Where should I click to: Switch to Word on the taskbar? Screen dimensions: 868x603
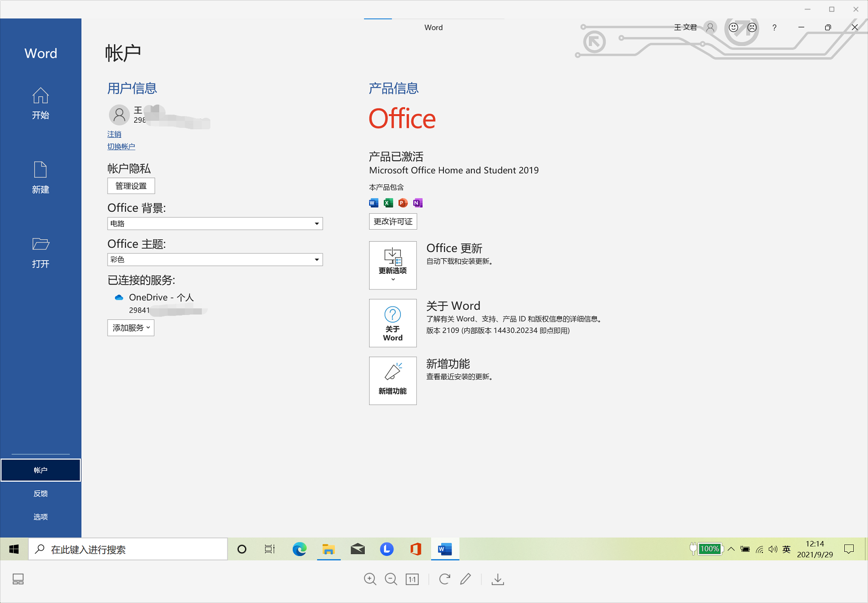coord(445,549)
